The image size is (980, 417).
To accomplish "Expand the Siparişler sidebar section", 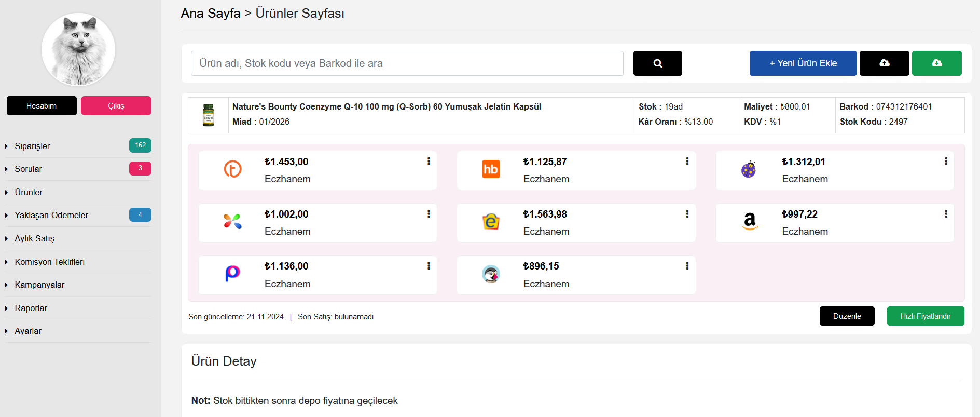I will 32,146.
